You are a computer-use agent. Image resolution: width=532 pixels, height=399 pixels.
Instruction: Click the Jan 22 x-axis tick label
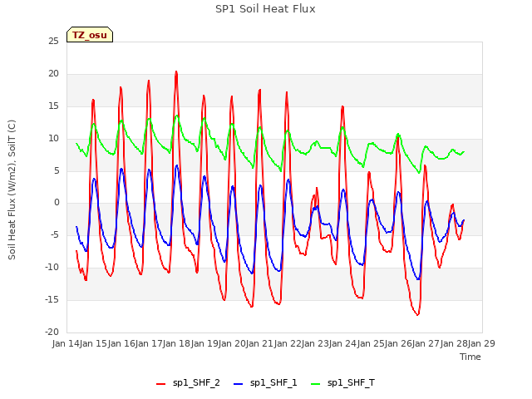288,343
